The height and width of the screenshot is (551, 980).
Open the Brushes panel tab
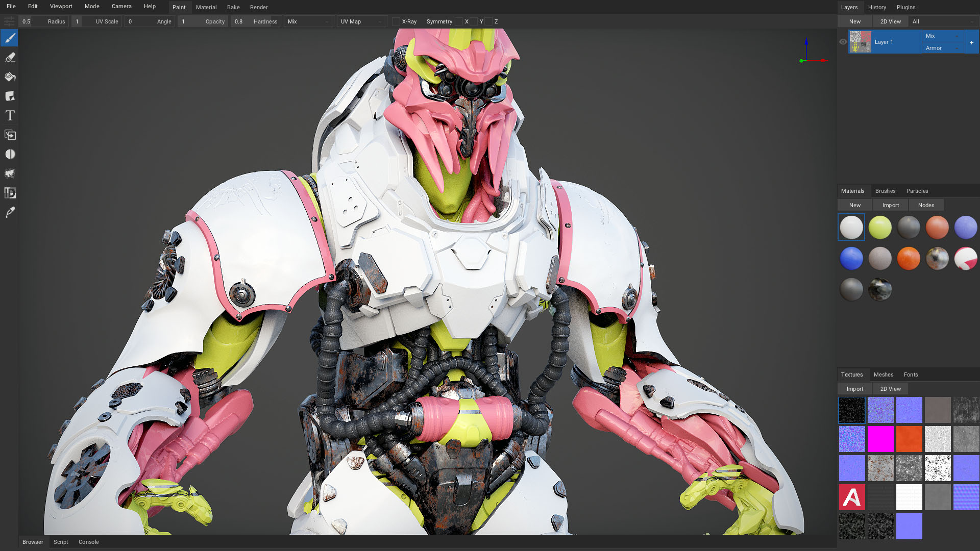(x=885, y=191)
